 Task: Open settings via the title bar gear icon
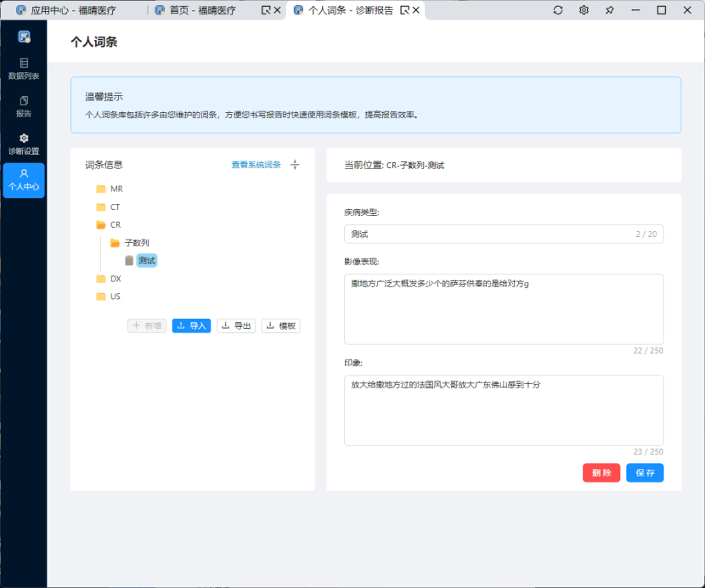coord(584,10)
